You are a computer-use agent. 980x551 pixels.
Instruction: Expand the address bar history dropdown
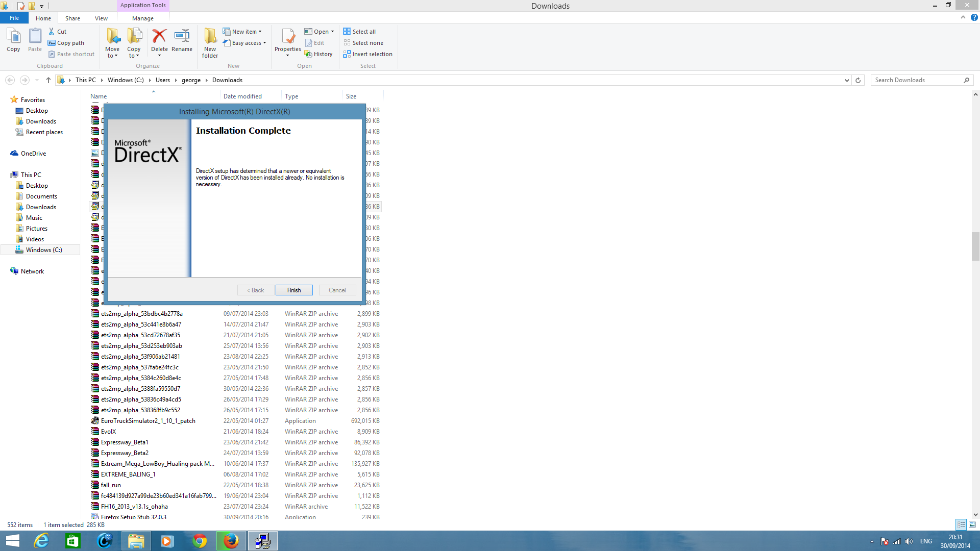[847, 80]
